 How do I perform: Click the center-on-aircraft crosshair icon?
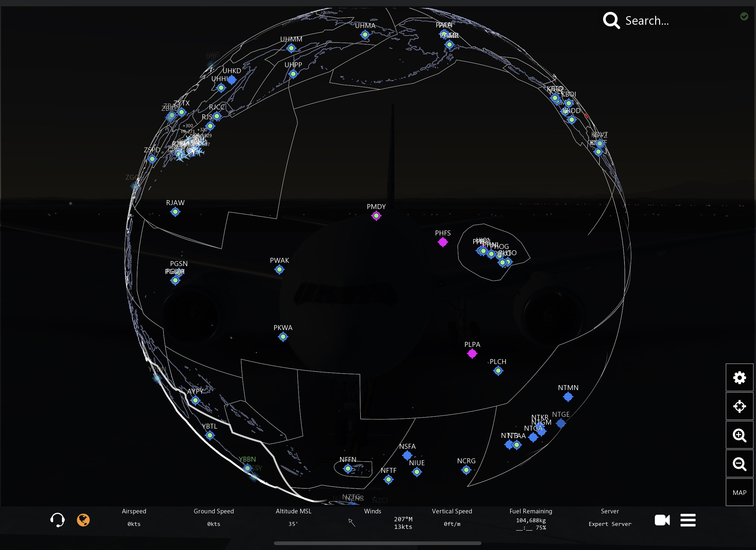(x=739, y=406)
